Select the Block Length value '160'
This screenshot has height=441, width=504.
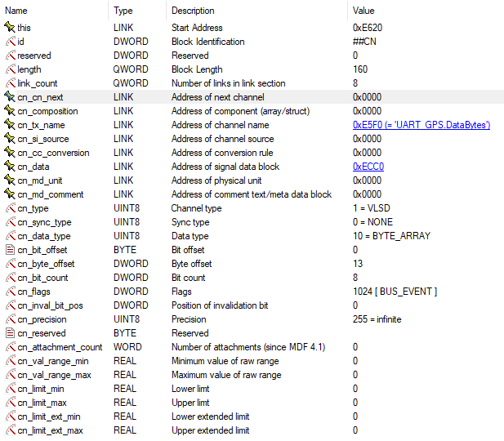tap(360, 69)
